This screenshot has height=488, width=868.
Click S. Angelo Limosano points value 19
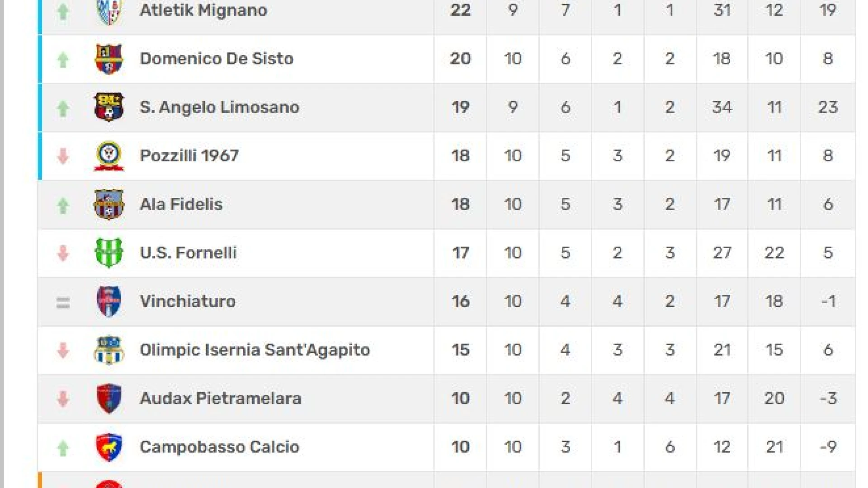point(460,107)
